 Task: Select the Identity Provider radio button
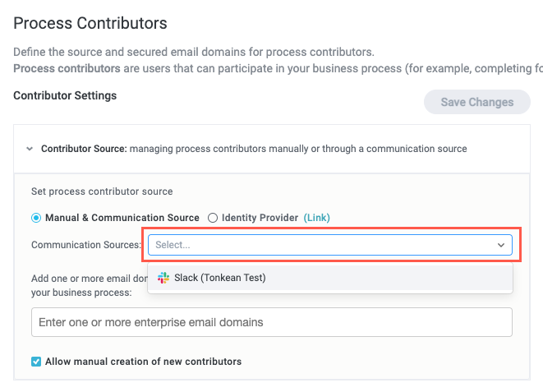point(213,218)
